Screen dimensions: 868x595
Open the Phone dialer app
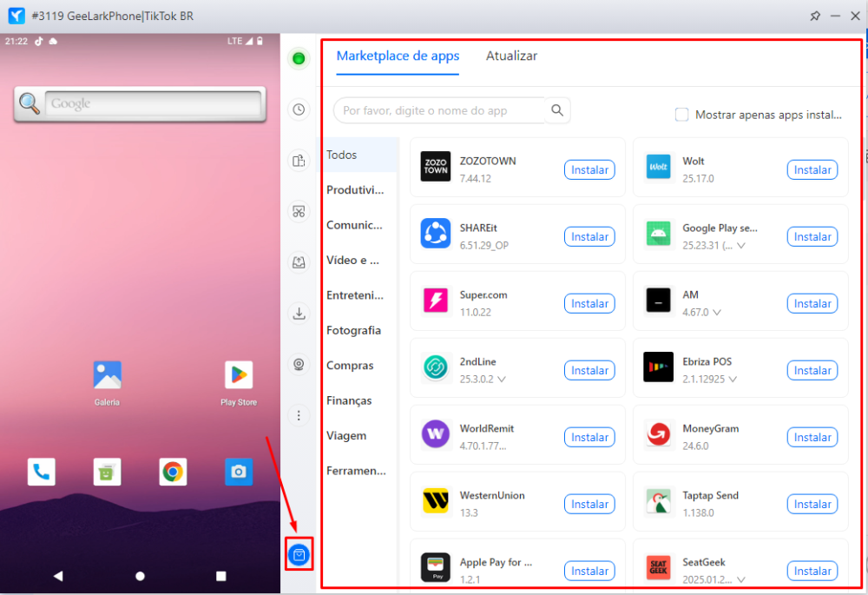coord(42,472)
